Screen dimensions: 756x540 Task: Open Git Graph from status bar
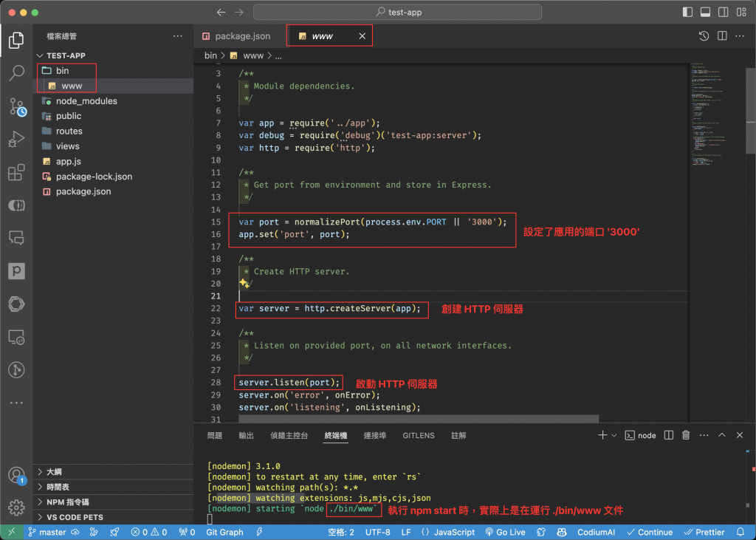click(x=224, y=533)
